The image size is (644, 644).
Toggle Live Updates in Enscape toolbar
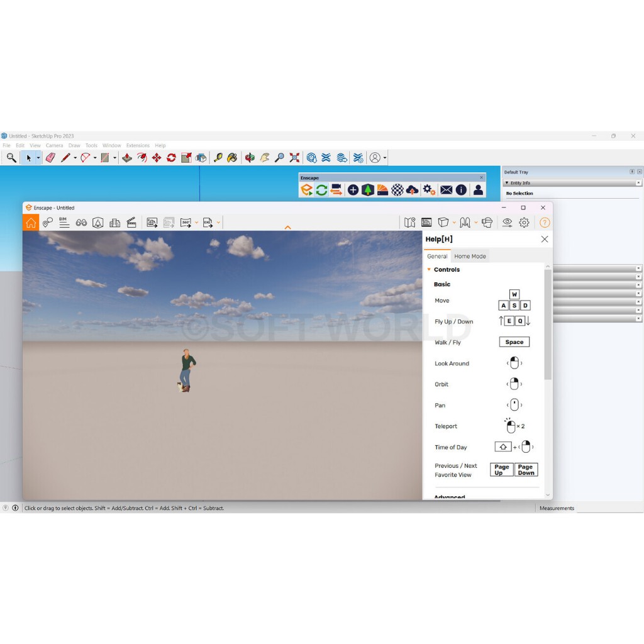pyautogui.click(x=321, y=190)
